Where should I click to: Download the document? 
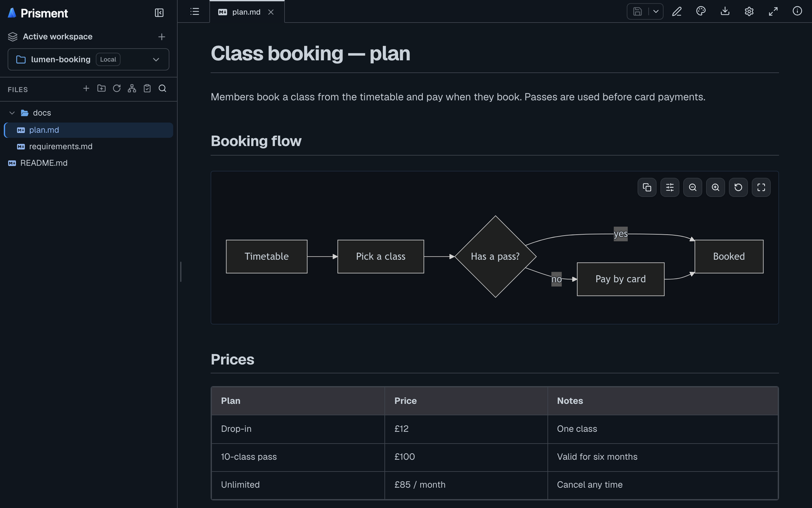click(725, 12)
